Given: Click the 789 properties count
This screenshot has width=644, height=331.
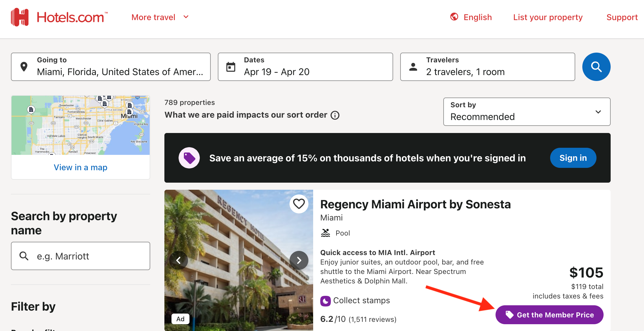Looking at the screenshot, I should pyautogui.click(x=189, y=103).
